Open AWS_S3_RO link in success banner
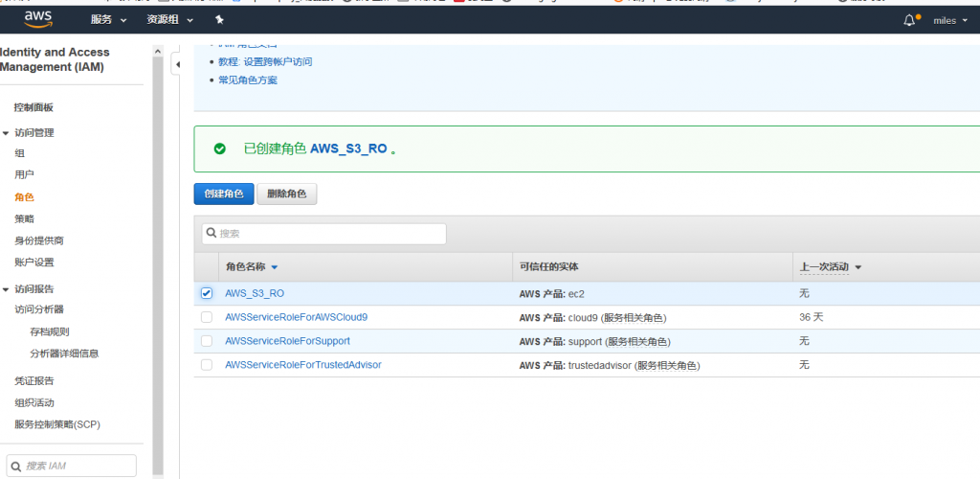Image resolution: width=980 pixels, height=479 pixels. 348,148
